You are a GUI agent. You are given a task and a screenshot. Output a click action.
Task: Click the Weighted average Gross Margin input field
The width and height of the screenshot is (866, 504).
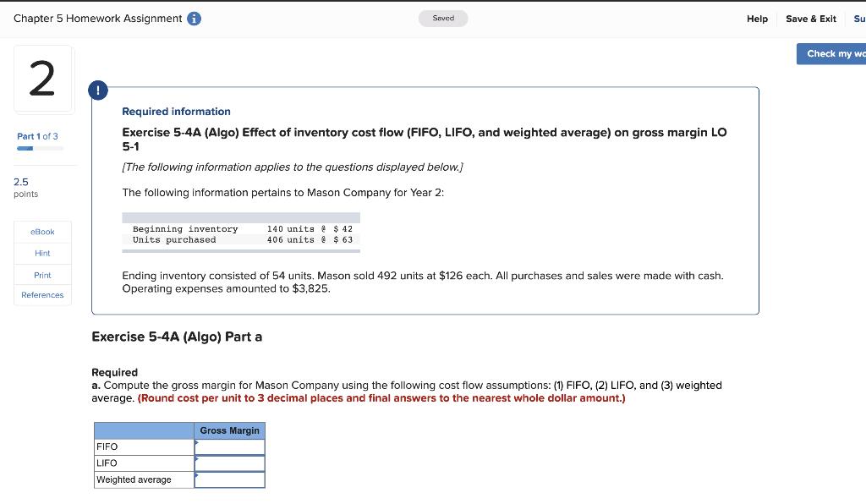pyautogui.click(x=230, y=479)
